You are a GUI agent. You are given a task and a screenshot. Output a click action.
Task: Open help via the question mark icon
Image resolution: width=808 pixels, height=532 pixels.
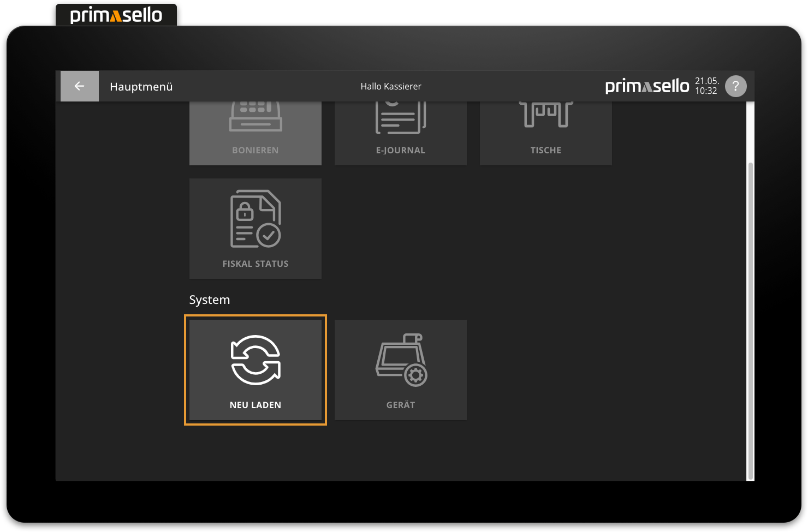(x=735, y=86)
